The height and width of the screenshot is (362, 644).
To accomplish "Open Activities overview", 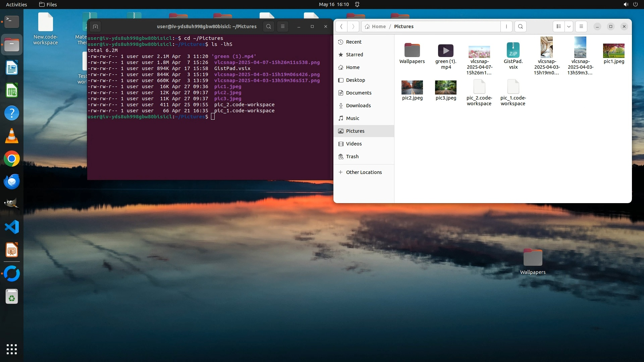I will pyautogui.click(x=16, y=4).
